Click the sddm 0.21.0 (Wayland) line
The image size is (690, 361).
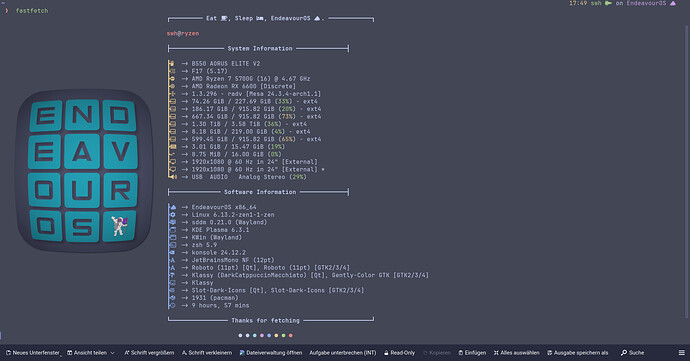tap(229, 222)
